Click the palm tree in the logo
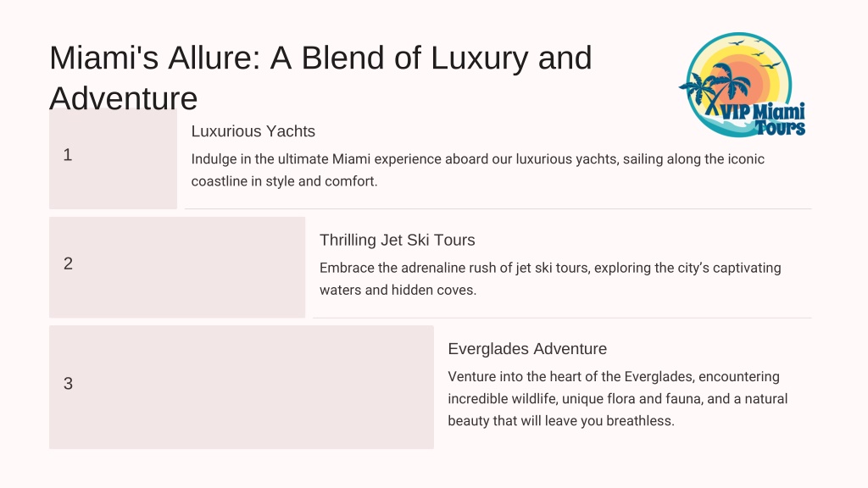Viewport: 868px width, 488px height. tap(712, 88)
